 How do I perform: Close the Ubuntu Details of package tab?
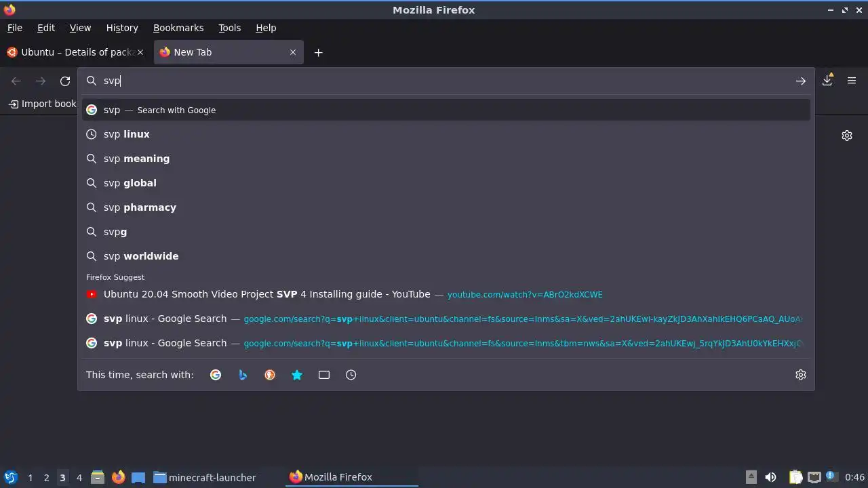coord(140,52)
